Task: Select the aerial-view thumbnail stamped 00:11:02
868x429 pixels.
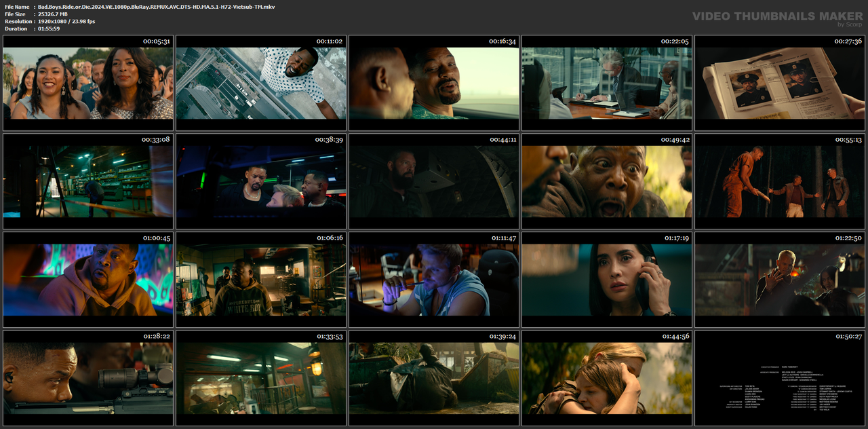Action: pos(261,83)
